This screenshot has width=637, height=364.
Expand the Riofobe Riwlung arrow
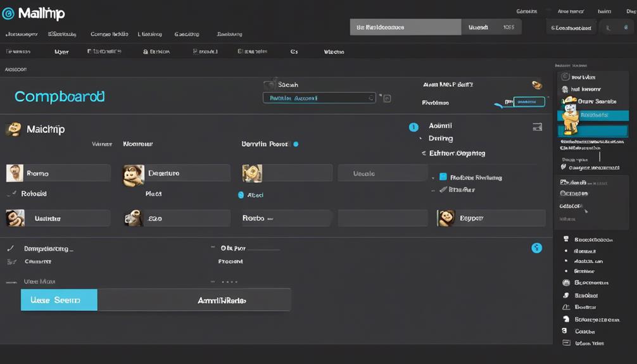coord(433,178)
